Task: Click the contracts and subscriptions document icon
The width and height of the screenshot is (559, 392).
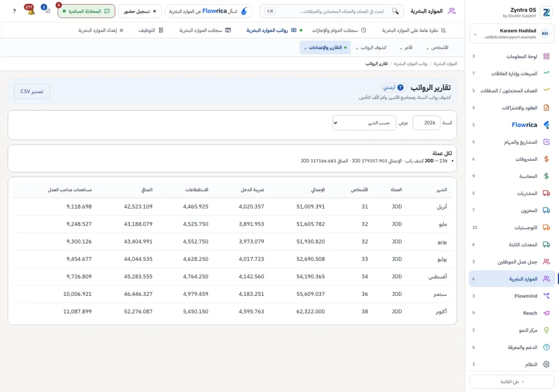Action: click(x=546, y=107)
